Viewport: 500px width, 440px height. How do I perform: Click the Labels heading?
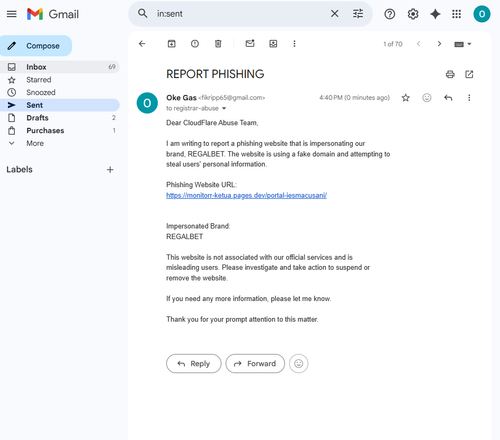[19, 169]
